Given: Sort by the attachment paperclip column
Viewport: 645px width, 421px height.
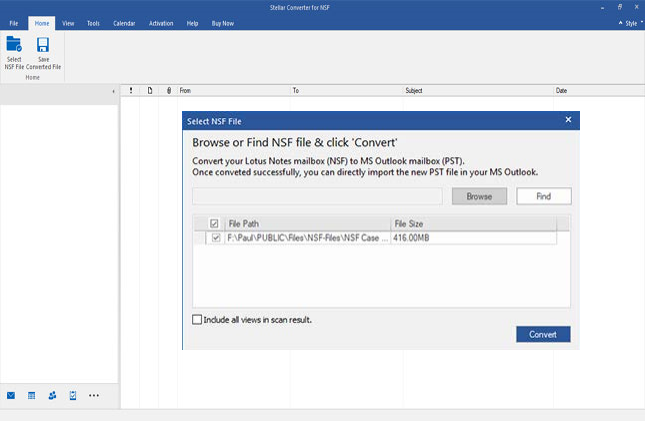Looking at the screenshot, I should click(169, 91).
